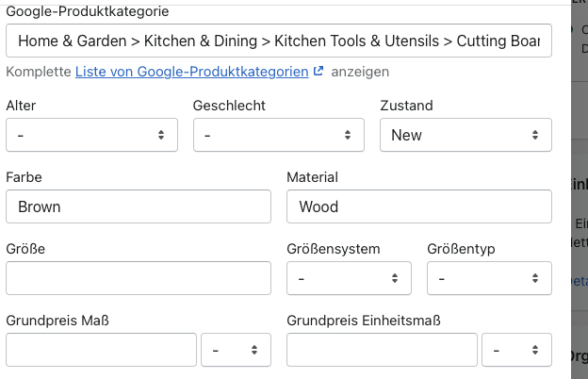Click the Google-Produktkategorie text field
The height and width of the screenshot is (379, 588).
pos(278,41)
